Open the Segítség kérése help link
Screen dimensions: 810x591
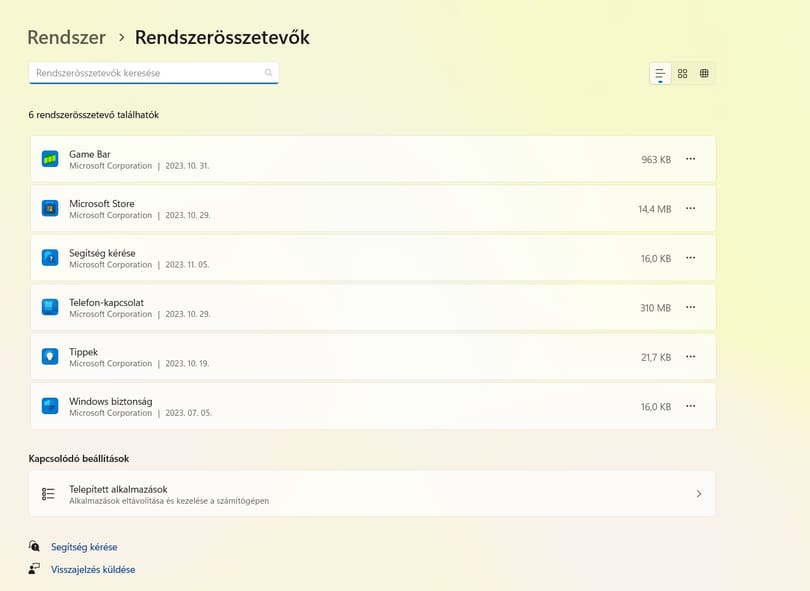(84, 547)
